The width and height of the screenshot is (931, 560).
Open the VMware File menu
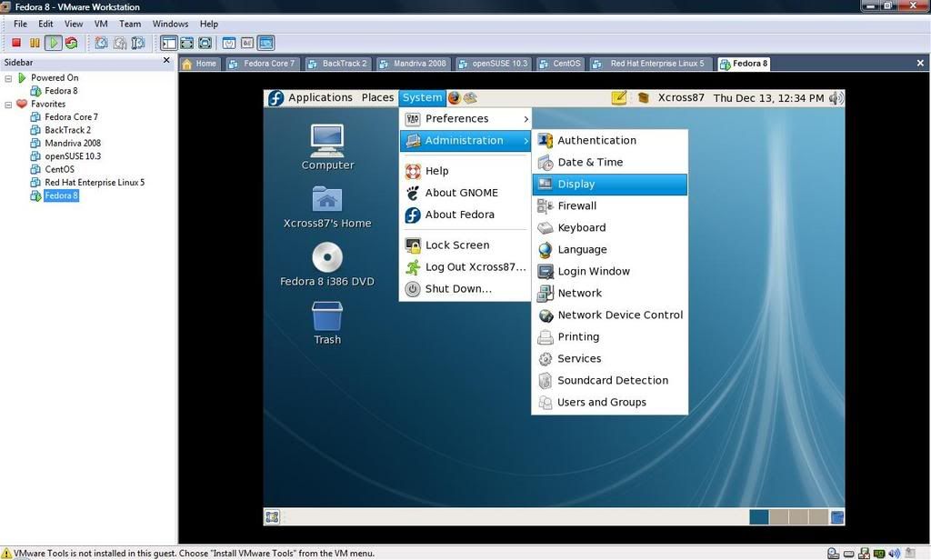click(20, 24)
